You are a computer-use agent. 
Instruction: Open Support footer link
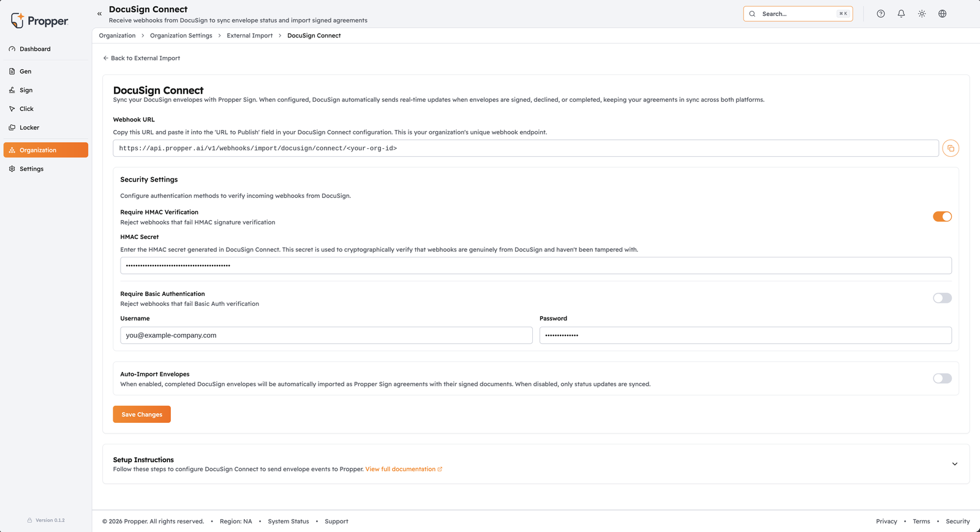(336, 522)
